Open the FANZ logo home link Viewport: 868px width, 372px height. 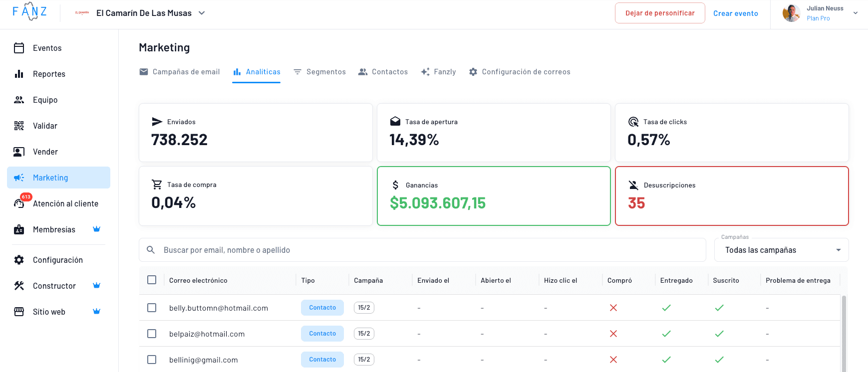pyautogui.click(x=29, y=11)
